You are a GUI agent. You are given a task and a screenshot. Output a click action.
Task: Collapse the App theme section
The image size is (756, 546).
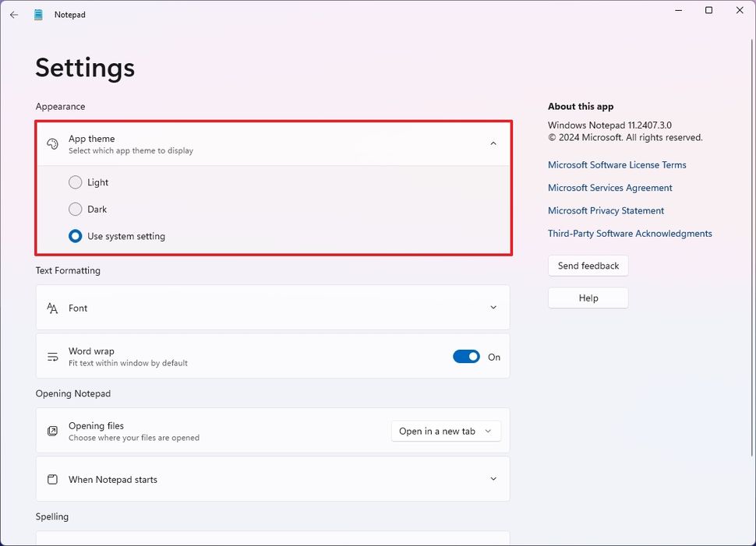click(x=493, y=144)
